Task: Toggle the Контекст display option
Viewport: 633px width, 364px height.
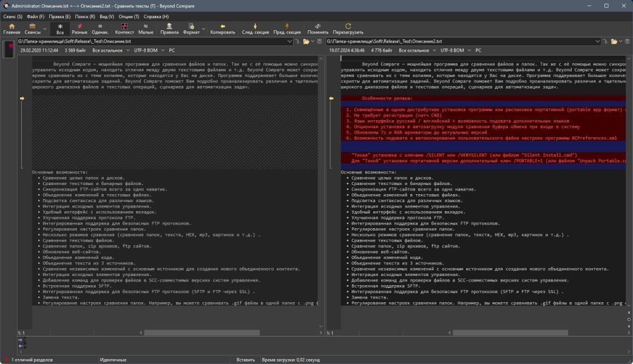Action: [124, 29]
